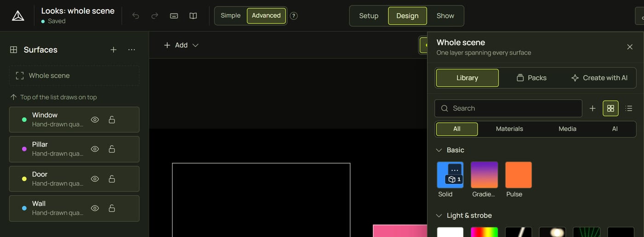Choose the white light thumbnail
This screenshot has height=237, width=644.
tap(450, 232)
